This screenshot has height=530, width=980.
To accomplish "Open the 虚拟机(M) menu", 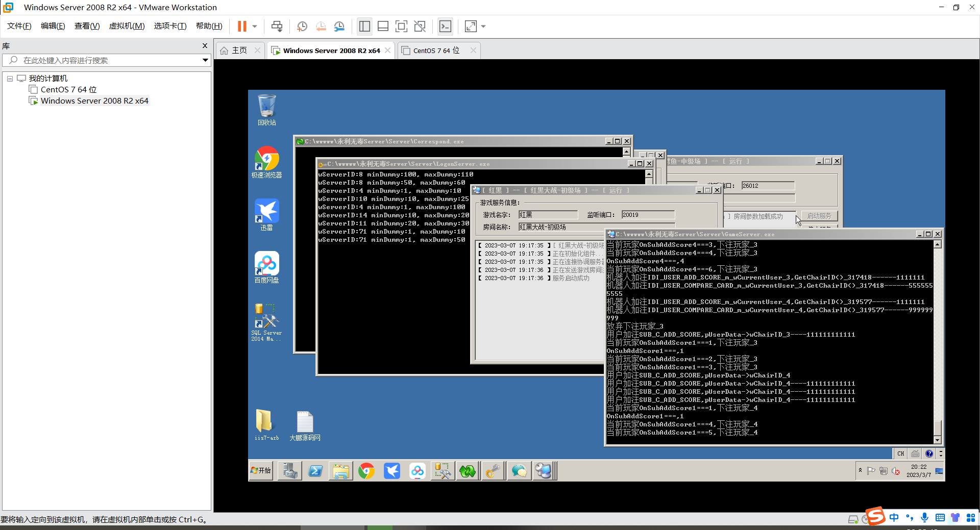I will click(127, 26).
